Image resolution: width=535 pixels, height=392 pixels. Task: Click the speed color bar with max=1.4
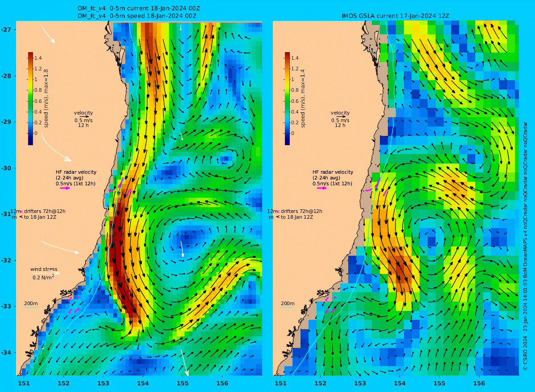[287, 98]
